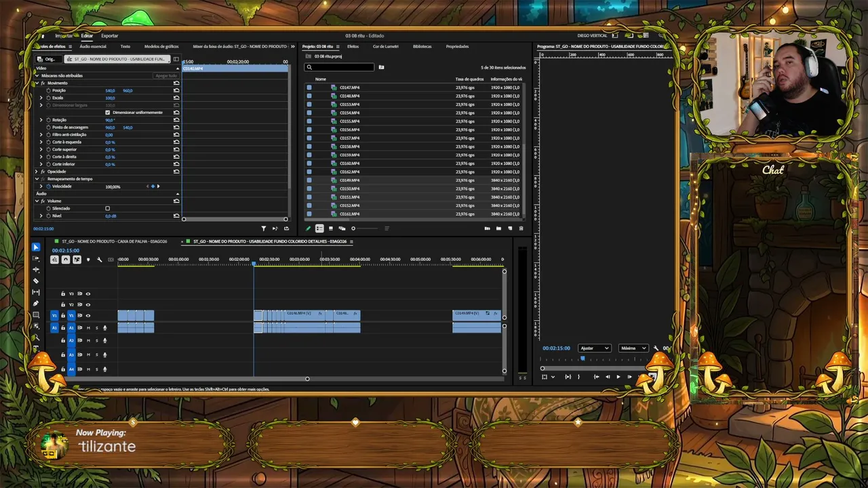868x488 pixels.
Task: Click the Project panel search field
Action: [339, 67]
